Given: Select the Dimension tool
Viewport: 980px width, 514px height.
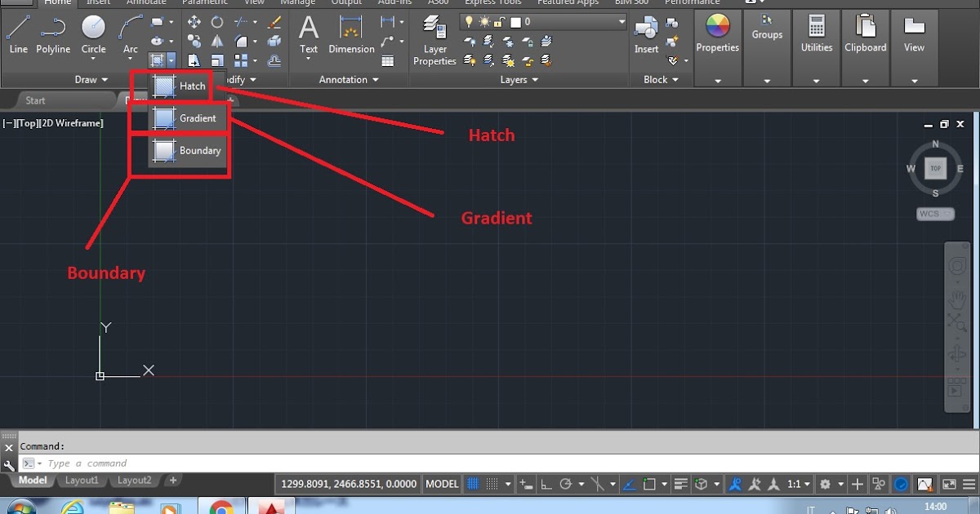Looking at the screenshot, I should [x=351, y=33].
